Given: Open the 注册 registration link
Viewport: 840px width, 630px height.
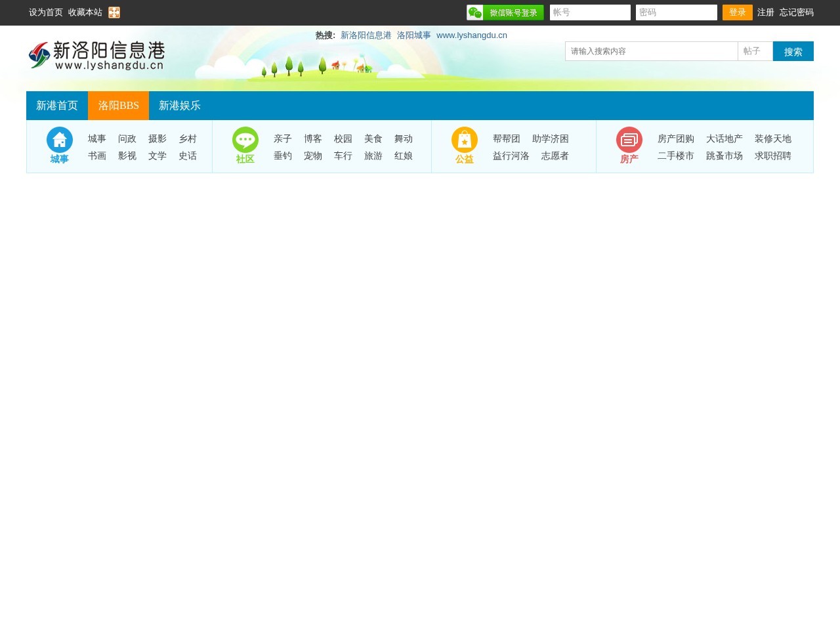Looking at the screenshot, I should (x=765, y=12).
